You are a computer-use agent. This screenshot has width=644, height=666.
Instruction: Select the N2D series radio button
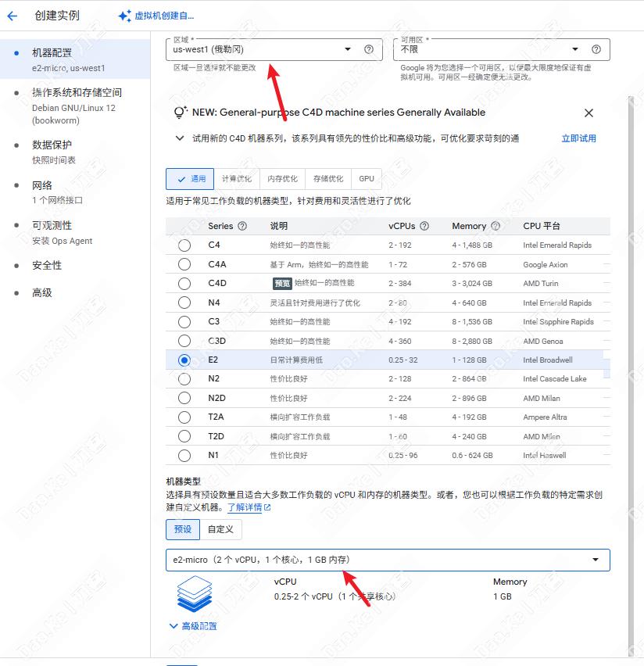tap(184, 398)
